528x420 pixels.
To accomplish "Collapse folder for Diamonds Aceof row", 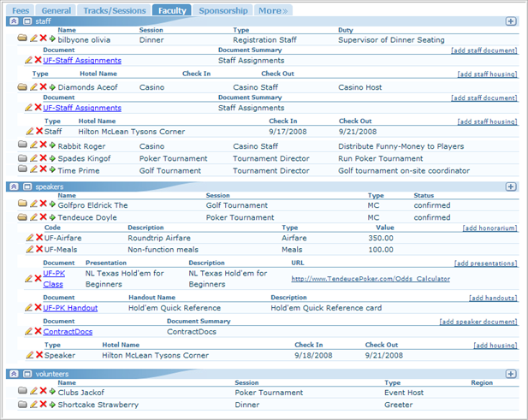I will (22, 87).
